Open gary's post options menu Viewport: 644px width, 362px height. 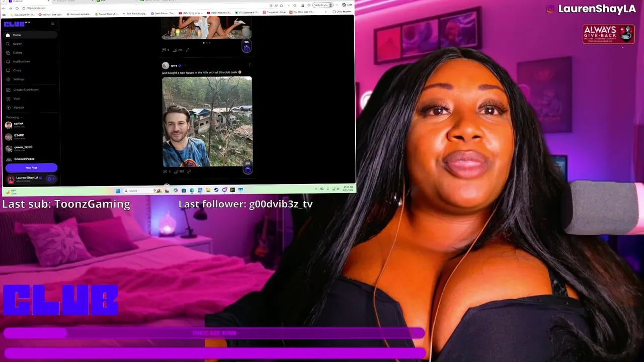coord(250,65)
